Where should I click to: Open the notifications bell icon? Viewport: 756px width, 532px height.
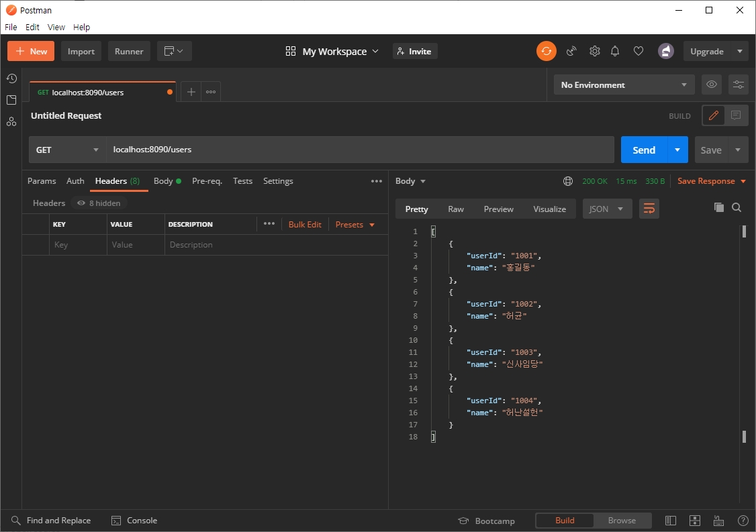coord(615,51)
